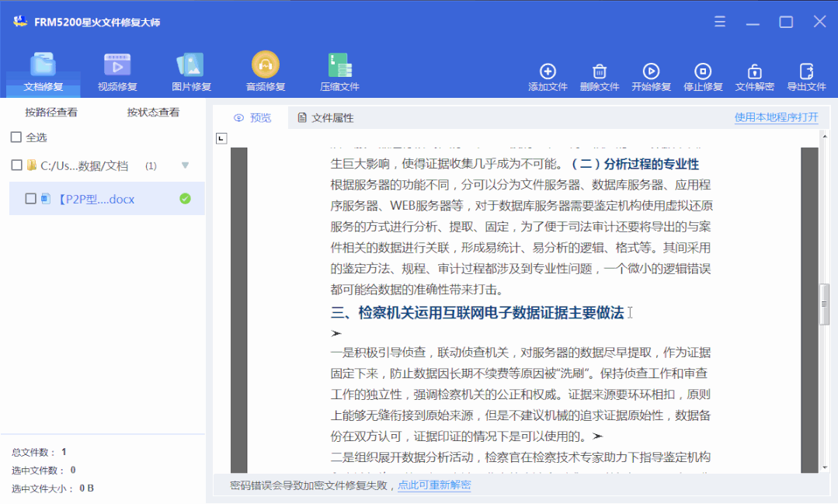Switch to 按状态查看 view tab
The height and width of the screenshot is (504, 838).
(153, 113)
